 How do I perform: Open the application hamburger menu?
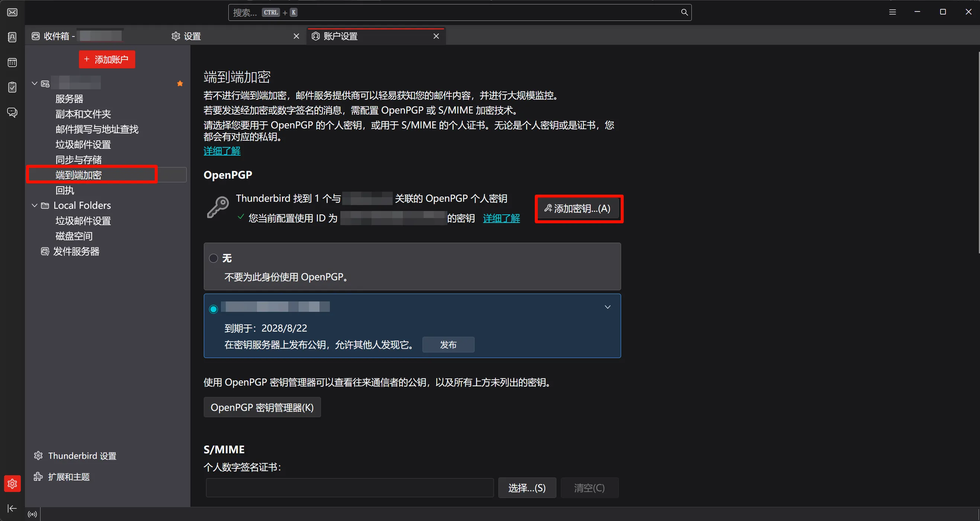(x=893, y=12)
